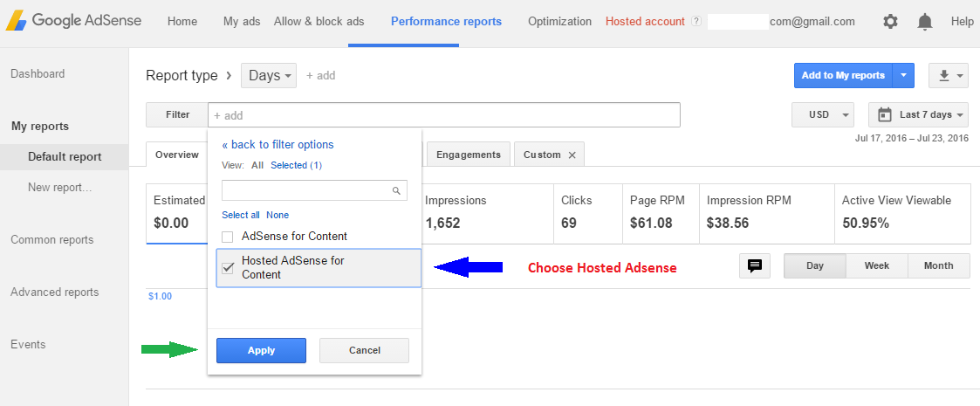Open Events in the sidebar
The image size is (980, 406).
point(28,345)
